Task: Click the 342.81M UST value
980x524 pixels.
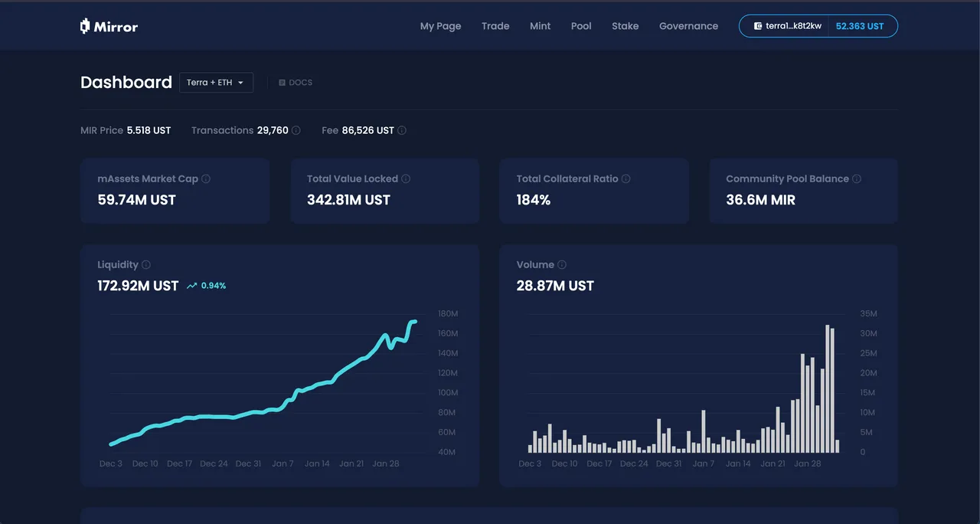Action: tap(348, 200)
